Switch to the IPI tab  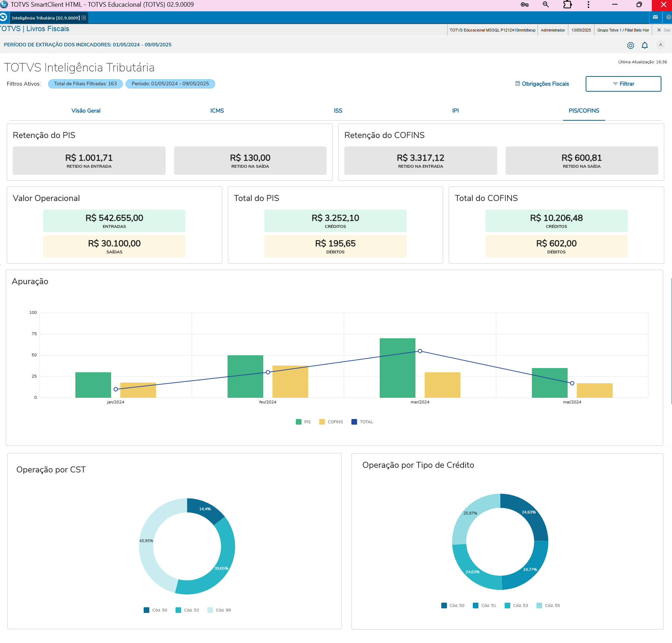pos(455,111)
